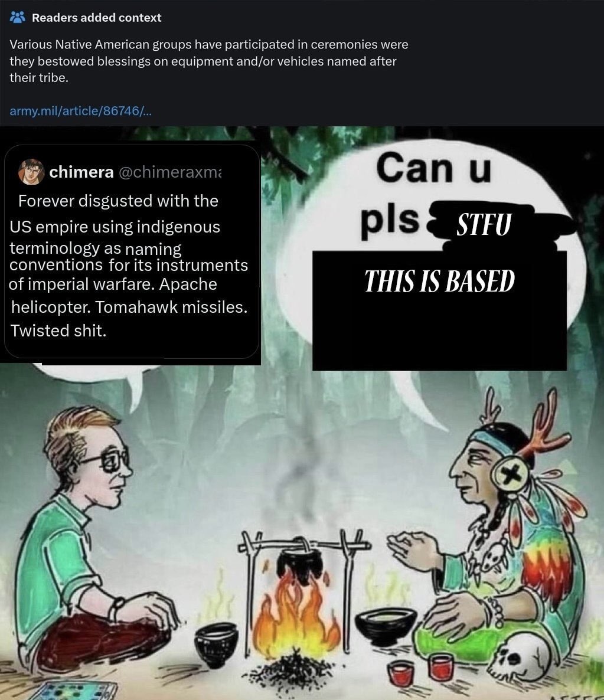Click the Readers added context people icon
The image size is (604, 700).
(18, 17)
